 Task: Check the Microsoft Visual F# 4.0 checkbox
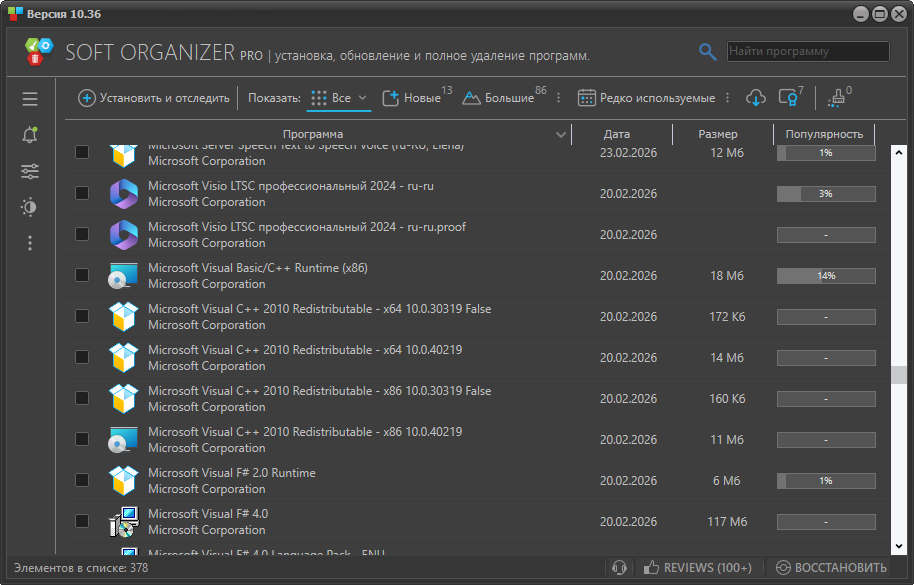[82, 521]
